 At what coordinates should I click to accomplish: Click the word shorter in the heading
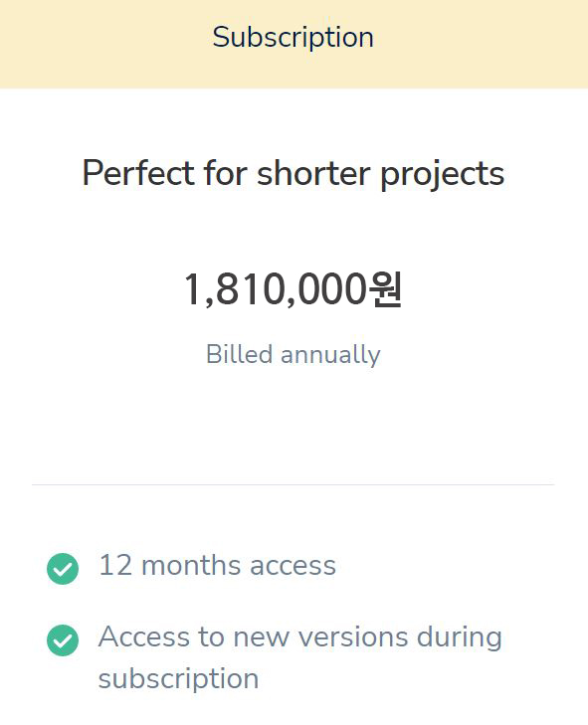point(313,173)
